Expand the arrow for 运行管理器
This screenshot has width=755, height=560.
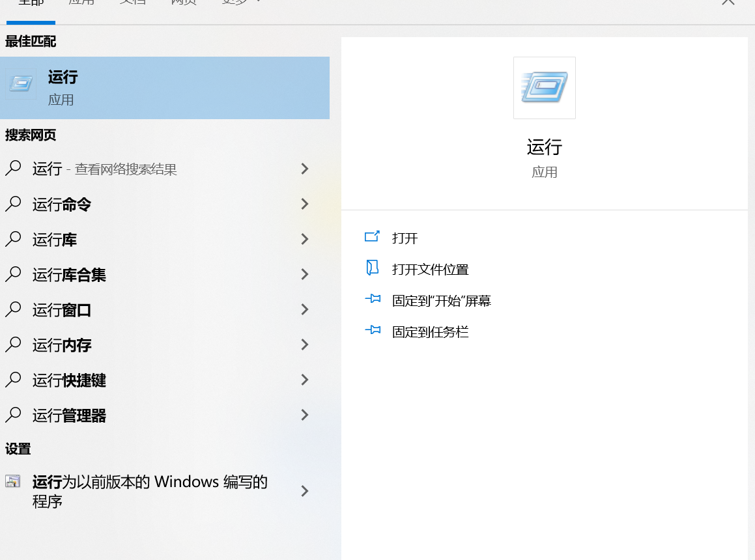point(304,415)
